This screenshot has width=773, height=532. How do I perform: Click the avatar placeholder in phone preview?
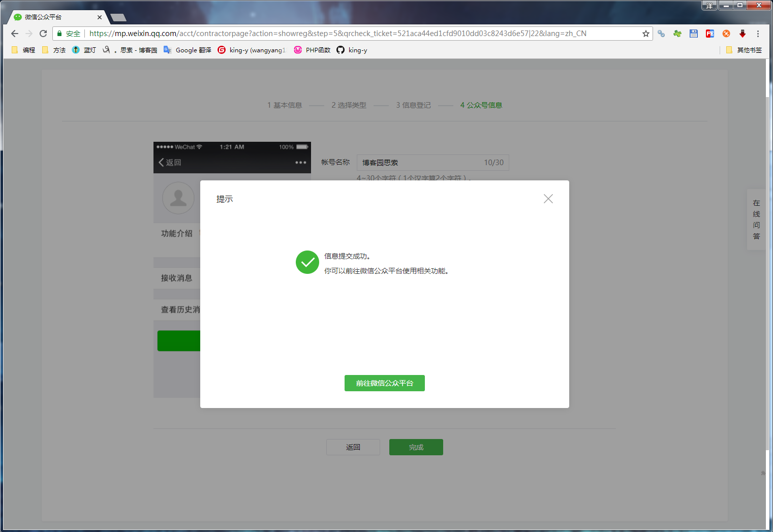pos(178,198)
